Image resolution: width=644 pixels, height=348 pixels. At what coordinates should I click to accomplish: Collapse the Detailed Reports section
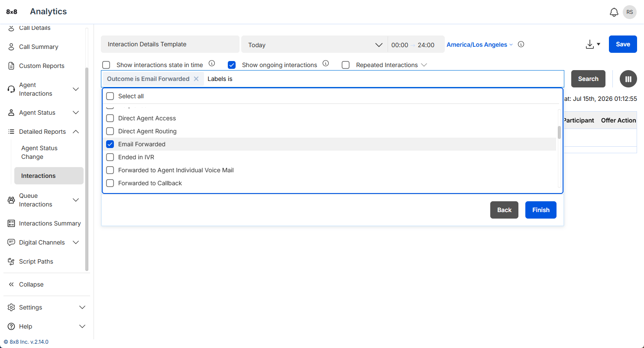tap(76, 132)
